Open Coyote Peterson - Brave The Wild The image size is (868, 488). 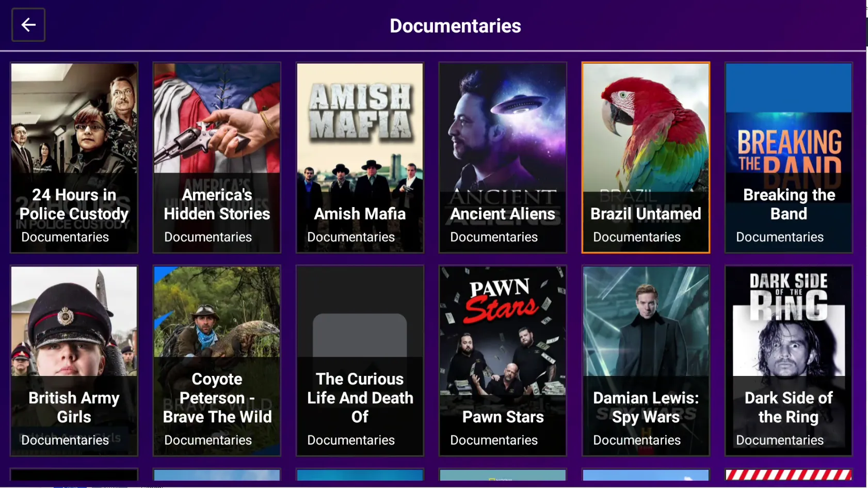[217, 360]
